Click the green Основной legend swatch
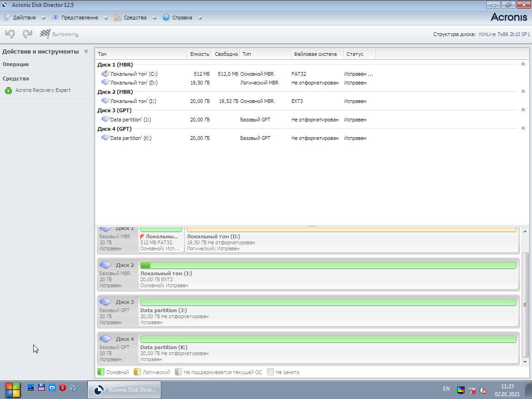The height and width of the screenshot is (399, 532). (x=101, y=372)
